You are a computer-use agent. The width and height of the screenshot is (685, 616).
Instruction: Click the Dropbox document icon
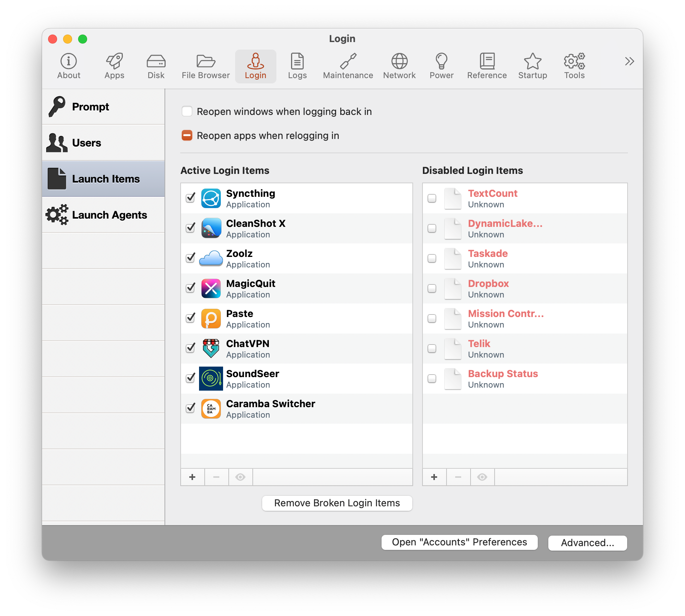[453, 288]
